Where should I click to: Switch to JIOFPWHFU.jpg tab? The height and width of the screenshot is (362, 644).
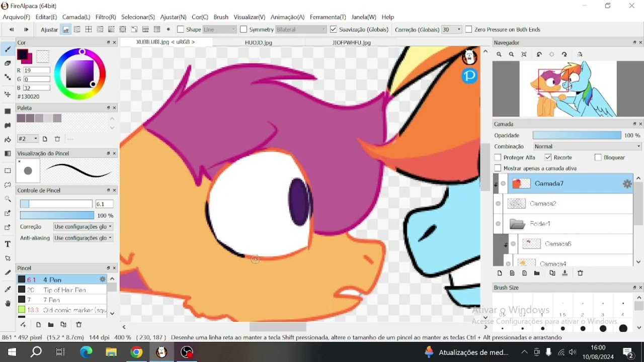coord(351,43)
